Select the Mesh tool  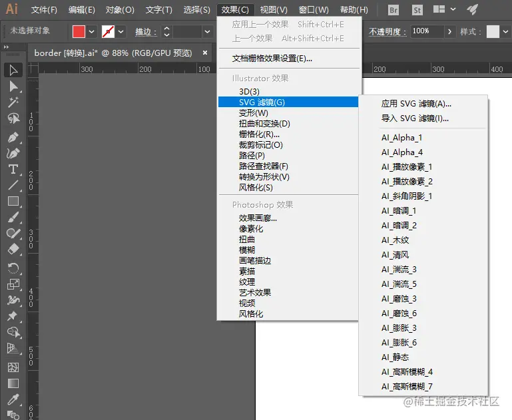click(13, 367)
